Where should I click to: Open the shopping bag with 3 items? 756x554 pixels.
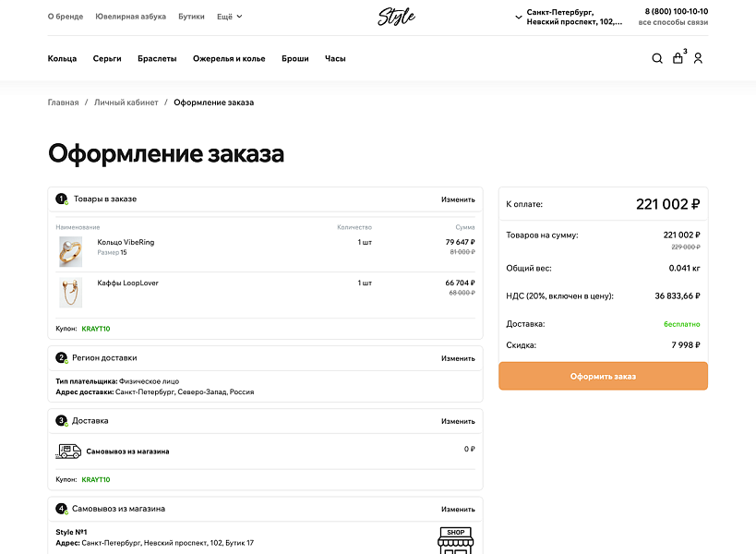click(677, 58)
